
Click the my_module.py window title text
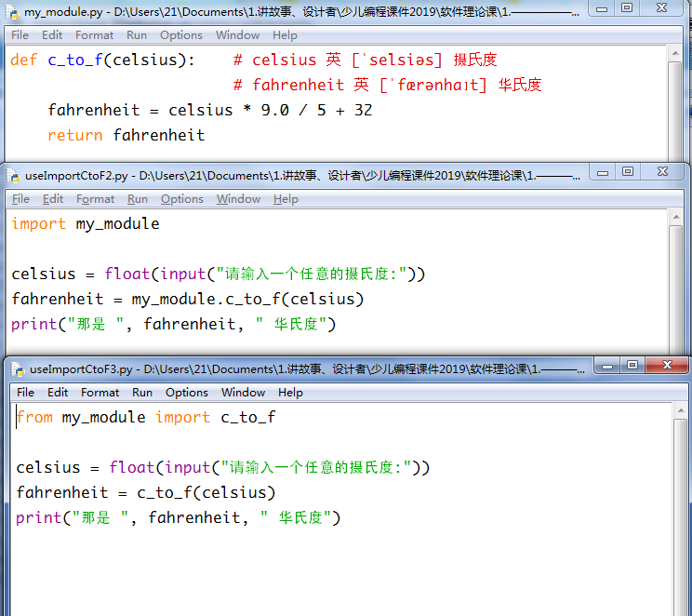302,12
